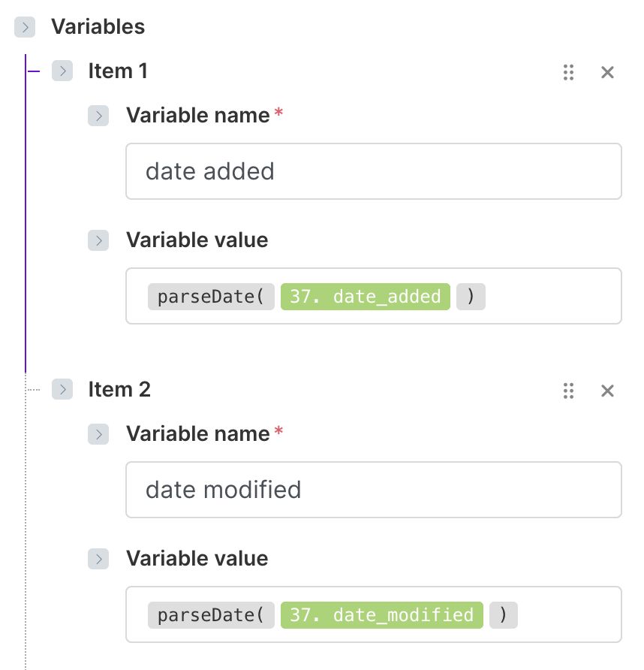The width and height of the screenshot is (644, 670).
Task: Click the parseDate( chip in Item 1
Action: tap(211, 297)
